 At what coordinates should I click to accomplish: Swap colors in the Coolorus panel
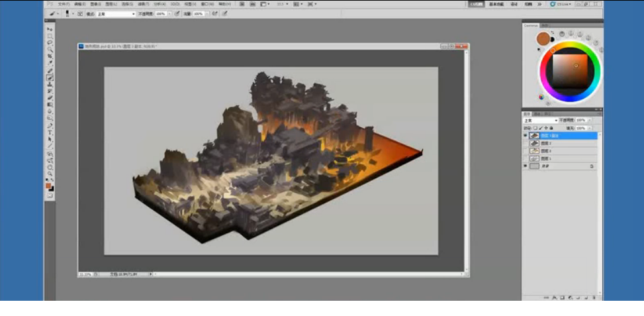pos(552,33)
